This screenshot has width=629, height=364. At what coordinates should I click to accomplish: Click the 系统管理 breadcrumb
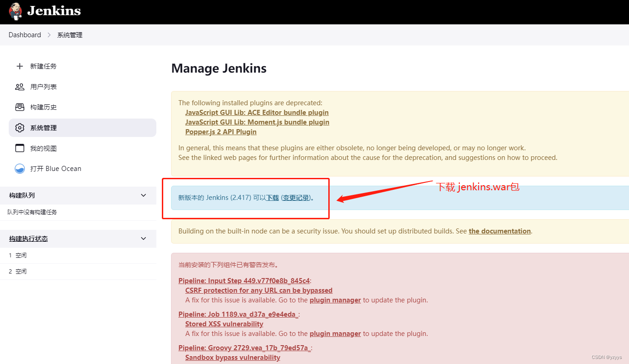tap(70, 35)
